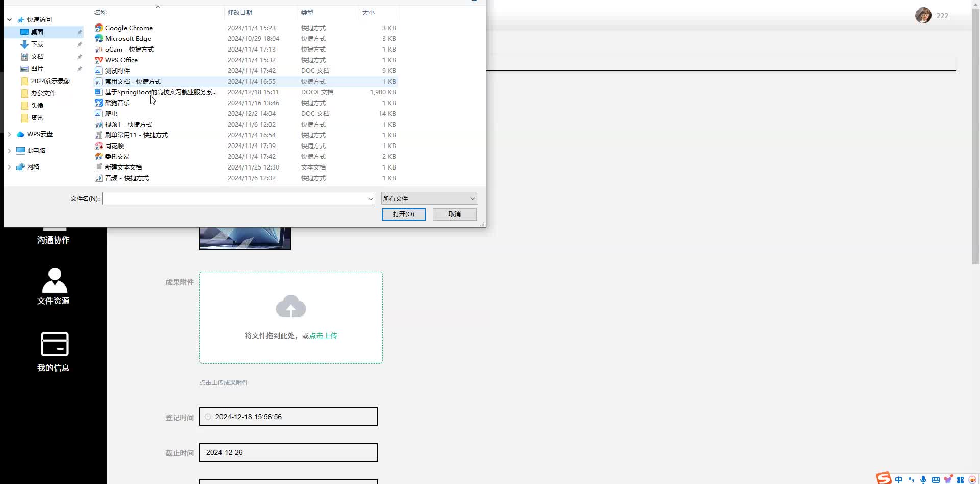The image size is (980, 484).
Task: Click the 截止时间 date field
Action: click(x=288, y=452)
